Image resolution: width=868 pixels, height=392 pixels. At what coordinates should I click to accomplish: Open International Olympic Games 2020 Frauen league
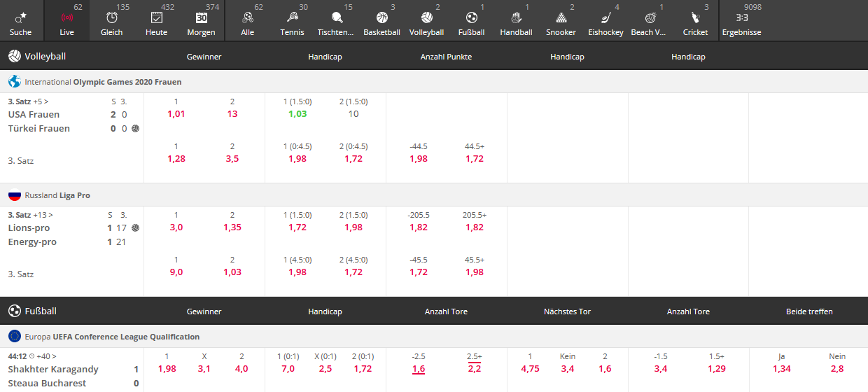[104, 82]
